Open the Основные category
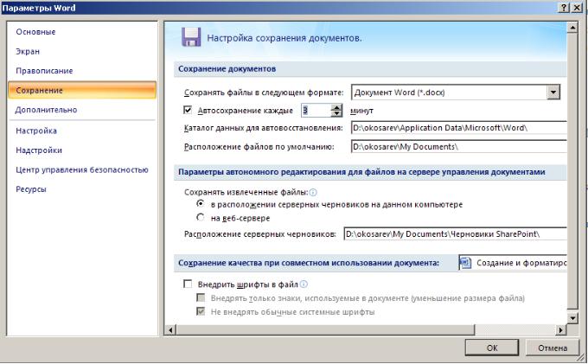 coord(35,32)
